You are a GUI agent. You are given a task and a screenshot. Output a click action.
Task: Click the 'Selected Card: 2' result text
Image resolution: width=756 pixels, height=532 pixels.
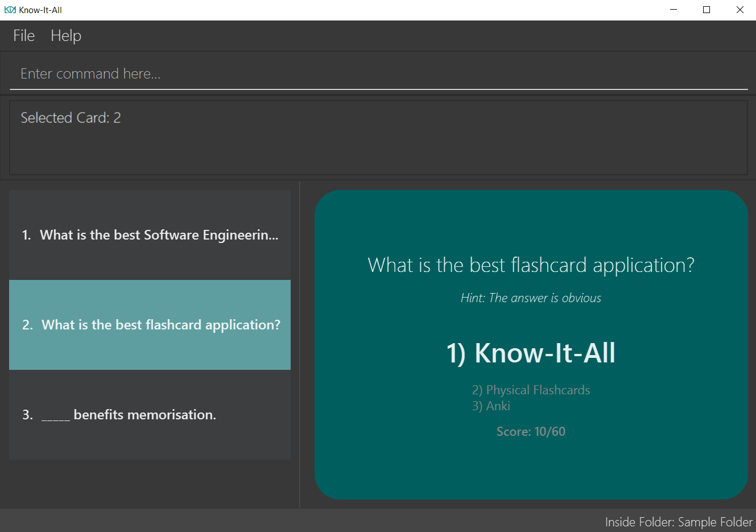tap(71, 118)
